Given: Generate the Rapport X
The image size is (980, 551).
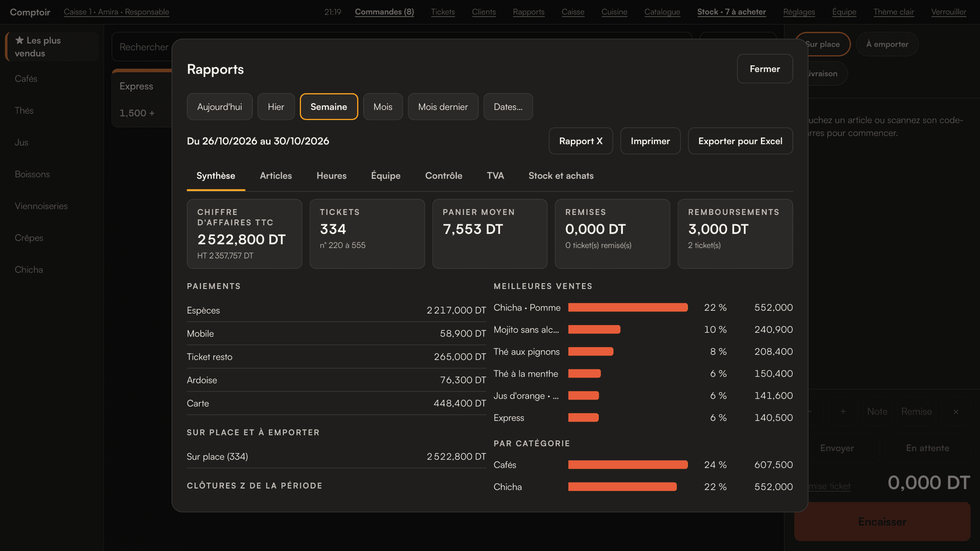Looking at the screenshot, I should point(581,141).
